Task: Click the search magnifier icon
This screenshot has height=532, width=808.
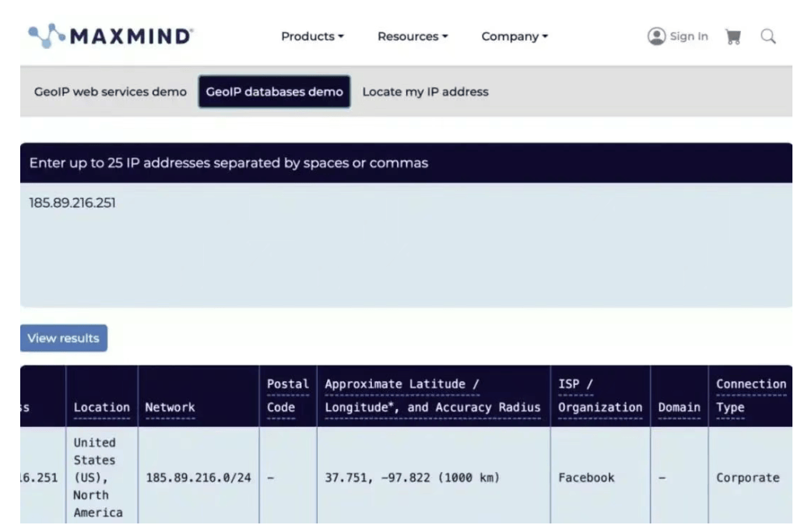Action: (x=768, y=36)
